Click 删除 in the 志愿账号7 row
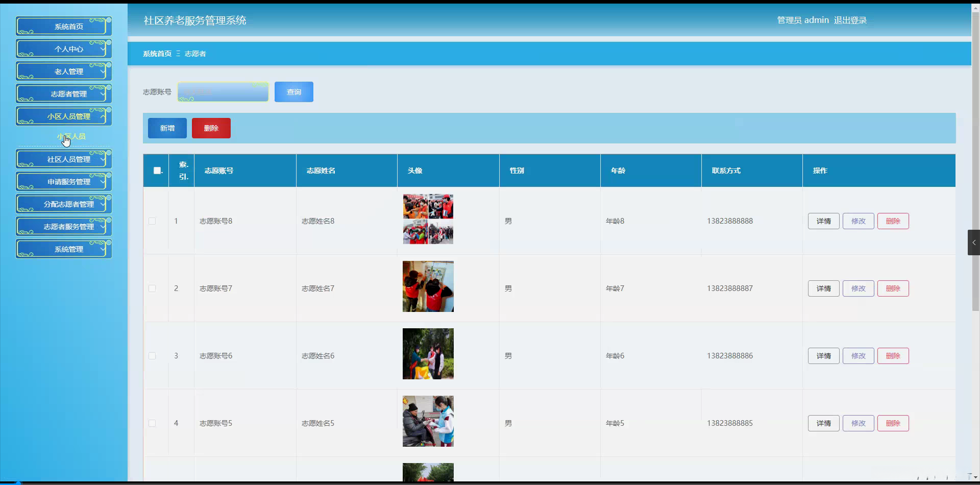The height and width of the screenshot is (485, 980). click(893, 288)
